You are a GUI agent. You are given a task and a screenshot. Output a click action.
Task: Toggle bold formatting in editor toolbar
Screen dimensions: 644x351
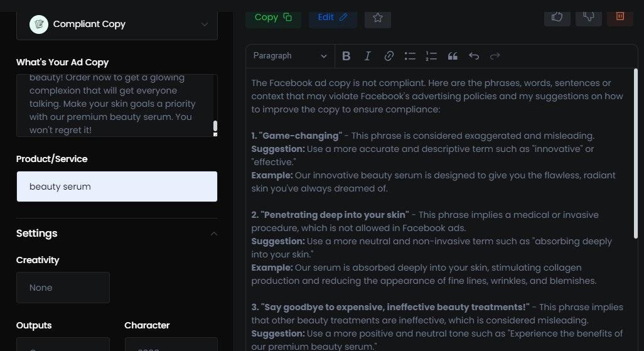(x=346, y=56)
